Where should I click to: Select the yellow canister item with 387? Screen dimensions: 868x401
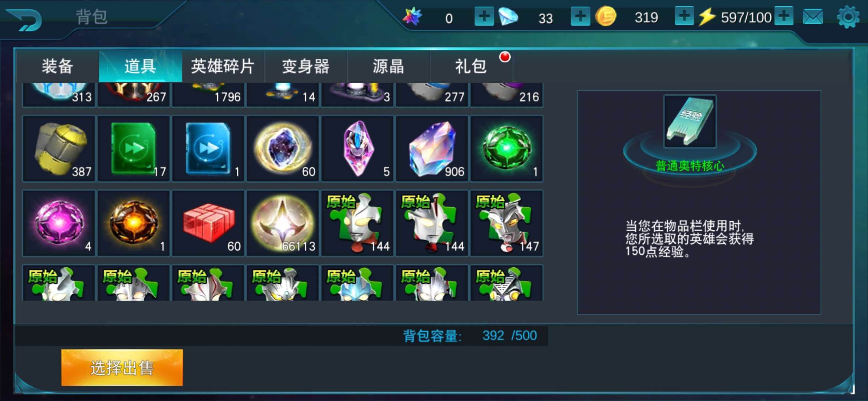point(59,149)
